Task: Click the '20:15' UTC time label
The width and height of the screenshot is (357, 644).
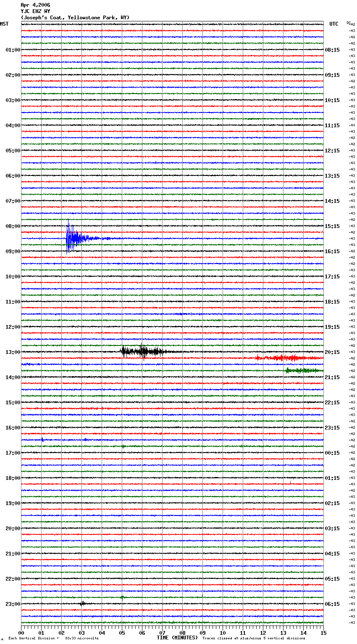Action: coord(332,352)
